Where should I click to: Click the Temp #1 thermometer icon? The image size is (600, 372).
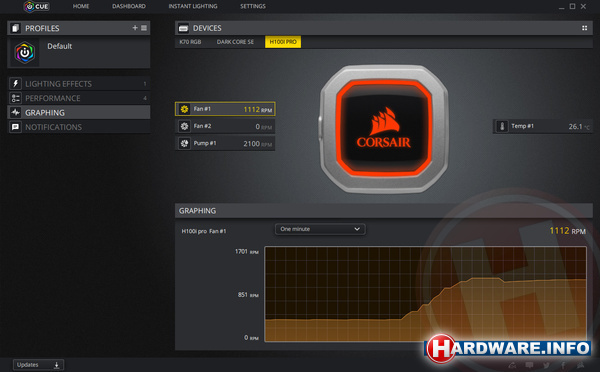tap(502, 126)
